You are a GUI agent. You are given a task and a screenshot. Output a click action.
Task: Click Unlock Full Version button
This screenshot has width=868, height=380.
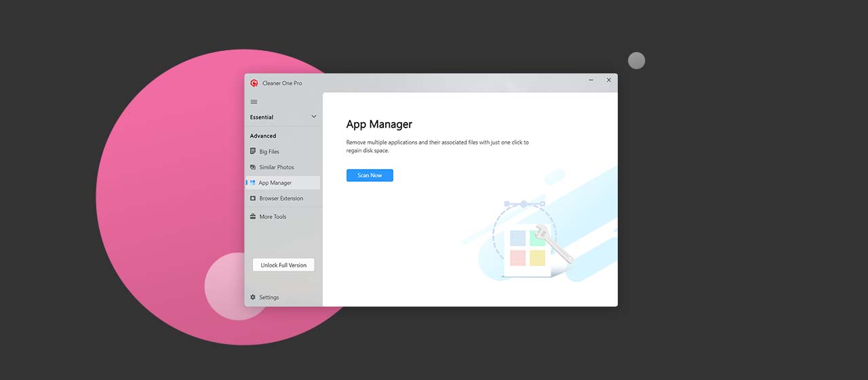[283, 265]
